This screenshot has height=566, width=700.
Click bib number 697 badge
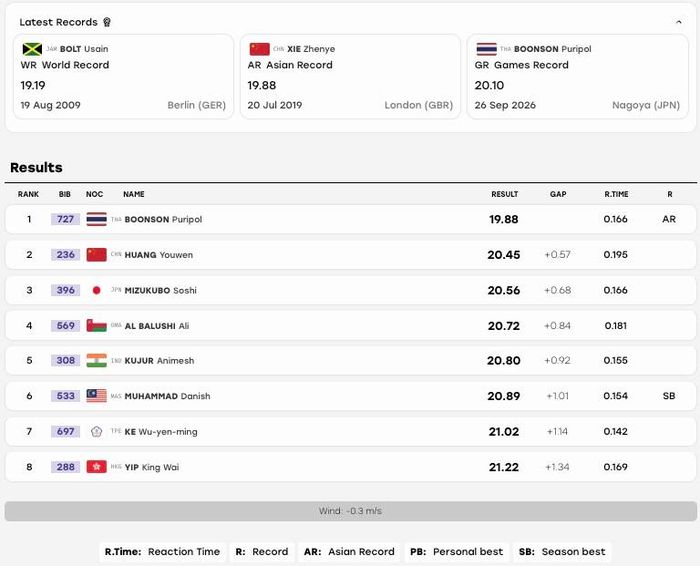(65, 431)
